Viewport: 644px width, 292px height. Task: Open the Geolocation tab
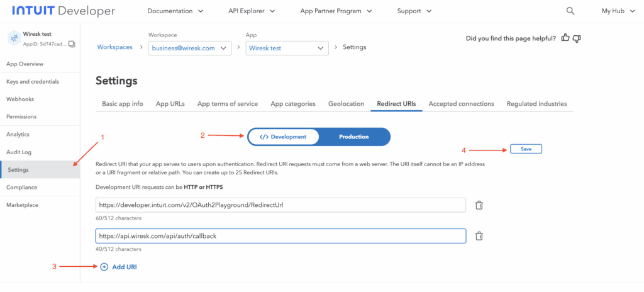click(347, 104)
